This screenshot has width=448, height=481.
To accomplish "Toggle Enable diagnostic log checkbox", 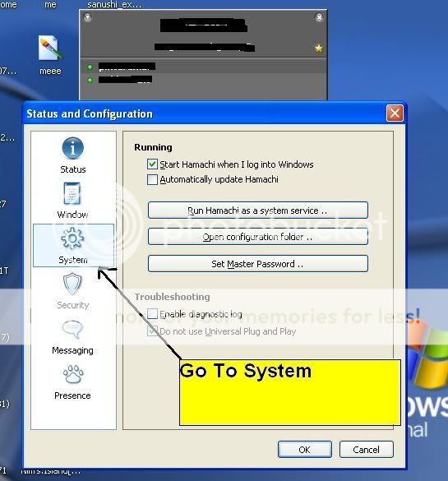I will pos(152,314).
